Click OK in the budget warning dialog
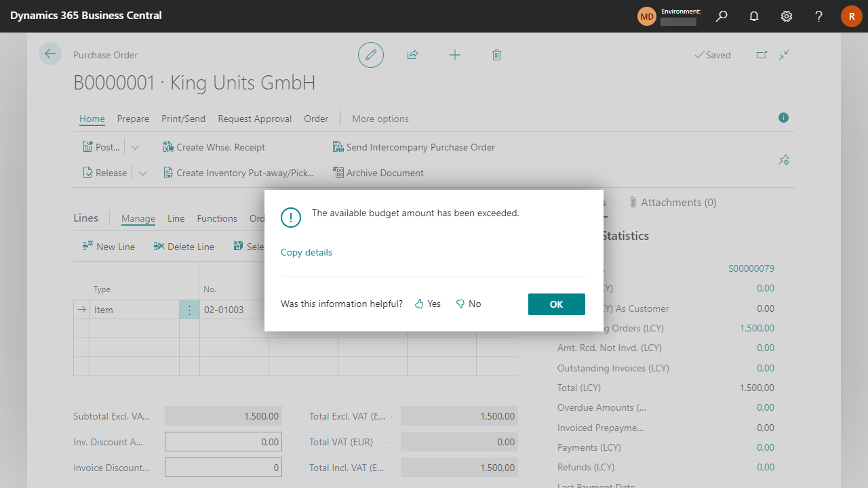Image resolution: width=868 pixels, height=488 pixels. click(x=556, y=304)
